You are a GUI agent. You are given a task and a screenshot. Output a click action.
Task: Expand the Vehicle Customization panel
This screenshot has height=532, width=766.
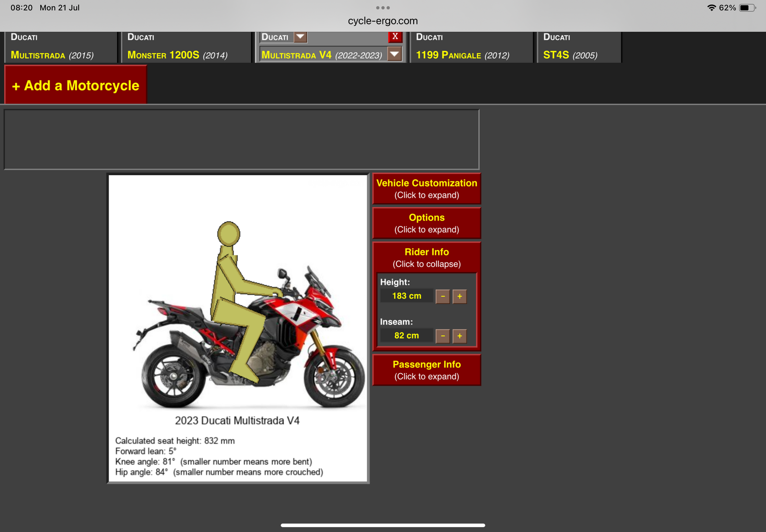pos(427,189)
